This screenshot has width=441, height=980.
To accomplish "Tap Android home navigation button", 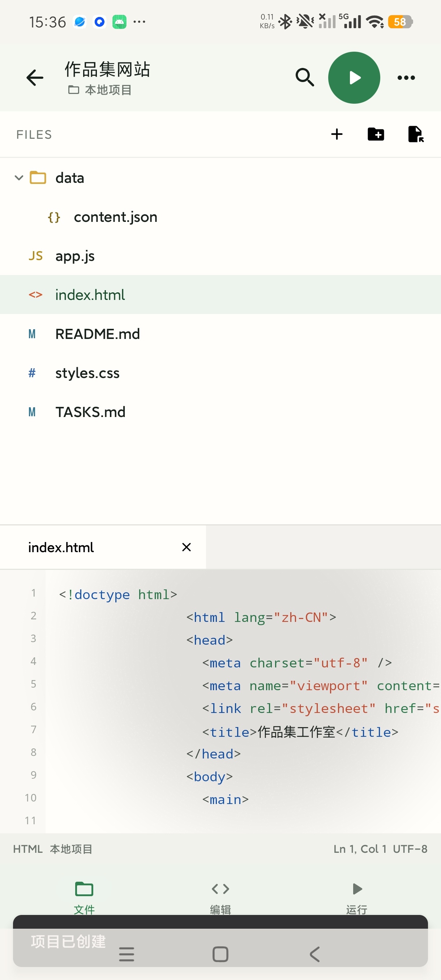I will click(x=220, y=954).
